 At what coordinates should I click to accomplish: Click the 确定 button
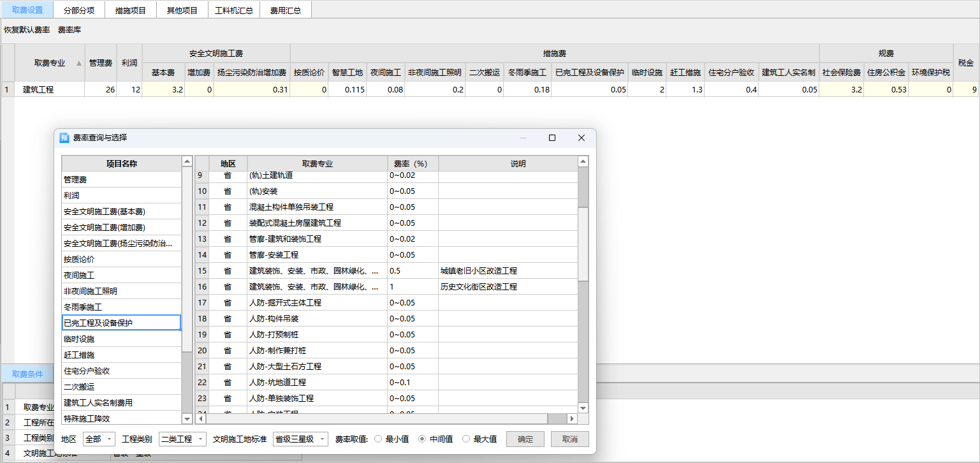tap(525, 439)
